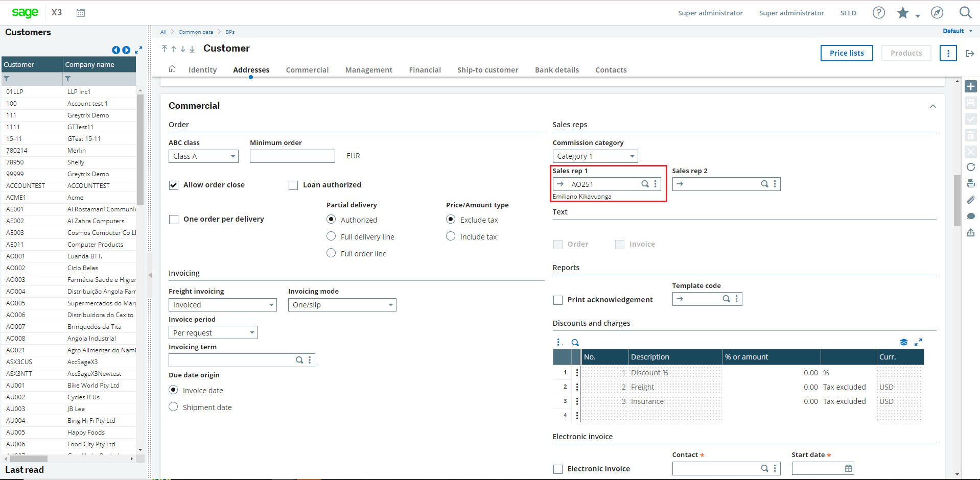Click the customer list horizontal scrollbar
This screenshot has height=480, width=980.
point(28,459)
